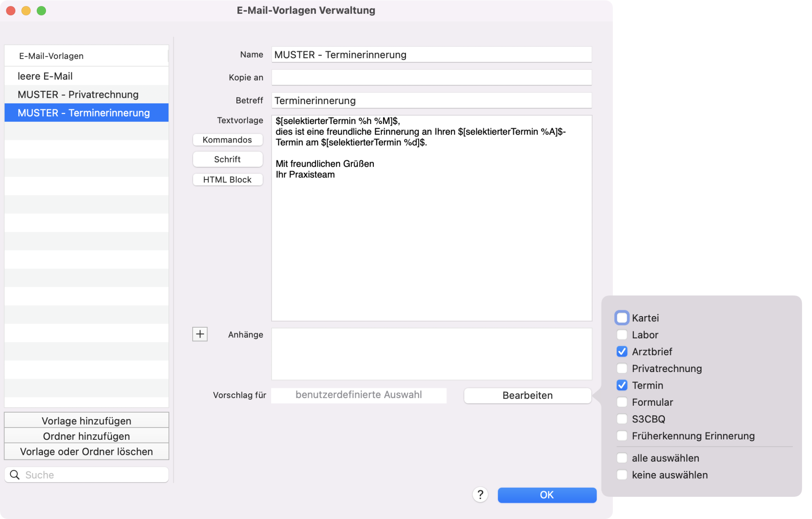The width and height of the screenshot is (812, 519).
Task: Check Früherkennung Erinnerung option
Action: [622, 436]
